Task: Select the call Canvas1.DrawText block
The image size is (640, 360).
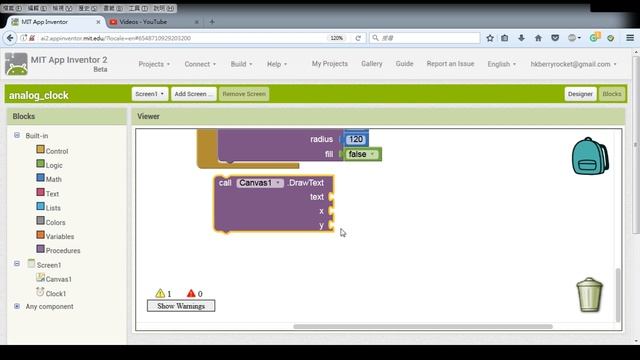Action: [273, 203]
